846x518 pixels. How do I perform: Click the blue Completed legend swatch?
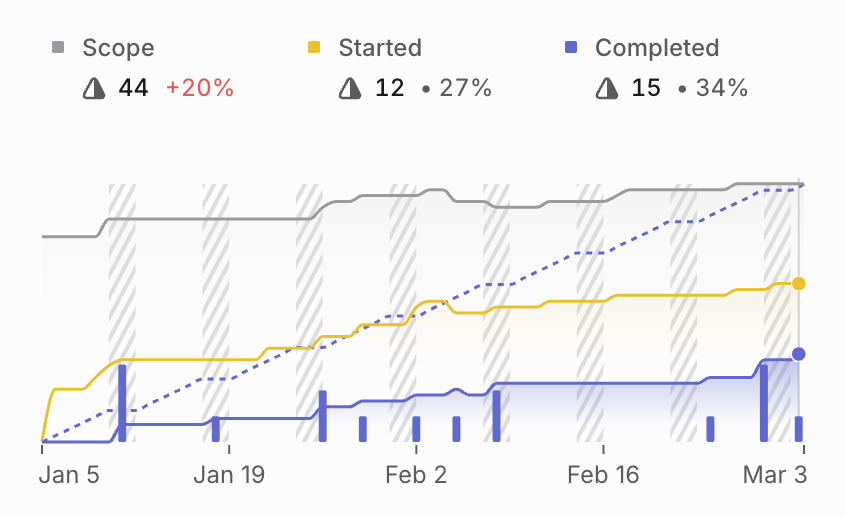pos(570,48)
